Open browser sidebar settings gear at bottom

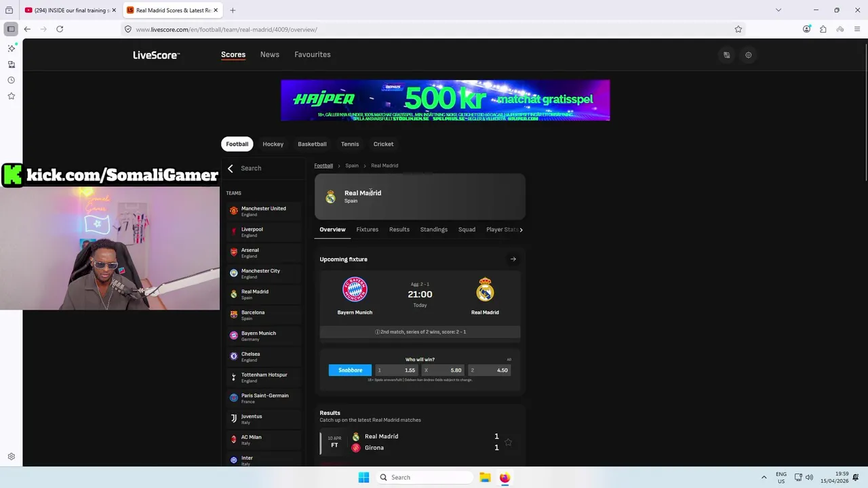click(11, 457)
